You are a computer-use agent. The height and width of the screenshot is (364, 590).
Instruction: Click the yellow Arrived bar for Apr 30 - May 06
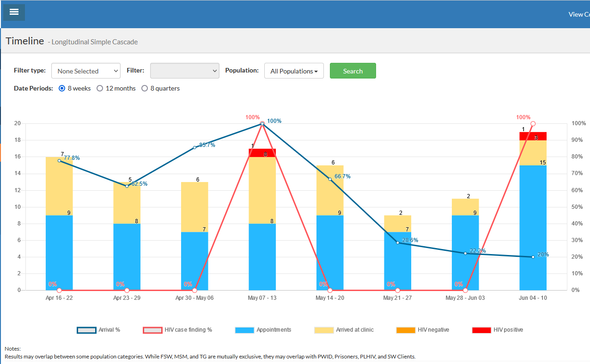(x=195, y=206)
